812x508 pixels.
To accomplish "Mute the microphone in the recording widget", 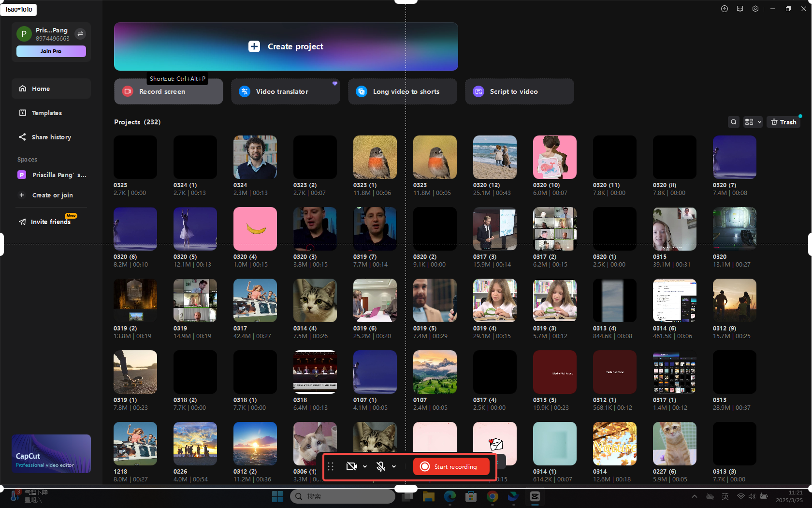I will tap(381, 466).
